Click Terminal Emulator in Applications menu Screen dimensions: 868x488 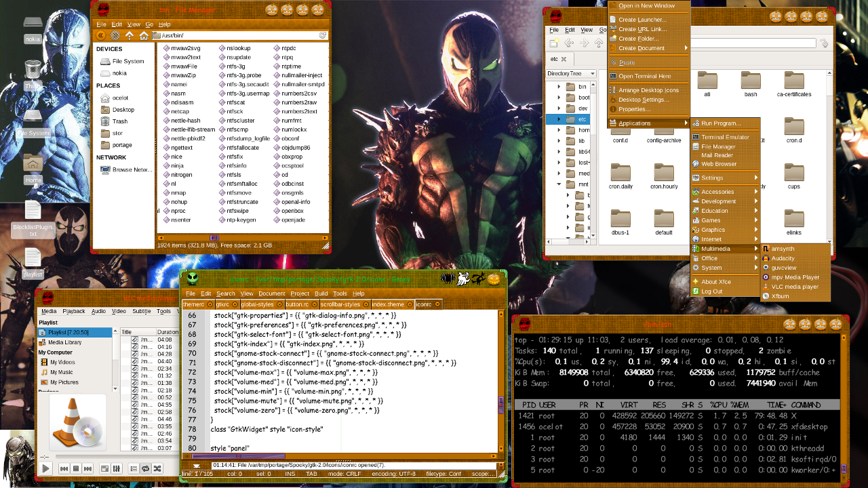click(725, 137)
